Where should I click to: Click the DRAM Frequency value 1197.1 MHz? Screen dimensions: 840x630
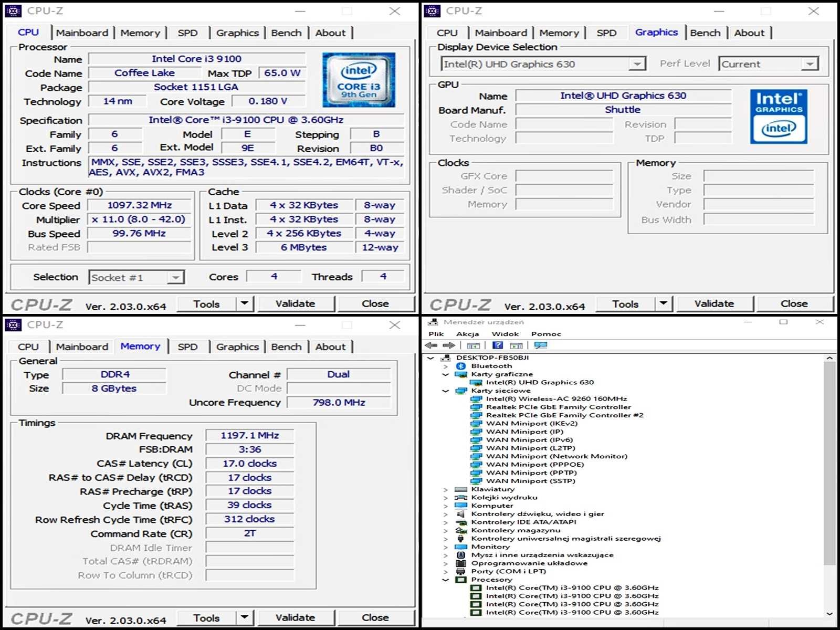[x=250, y=435]
